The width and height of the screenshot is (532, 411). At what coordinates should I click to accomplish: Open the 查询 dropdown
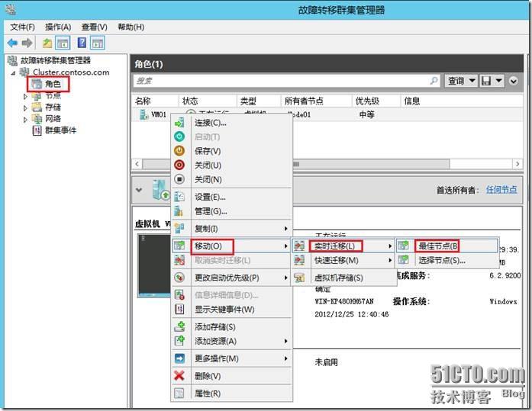(461, 80)
